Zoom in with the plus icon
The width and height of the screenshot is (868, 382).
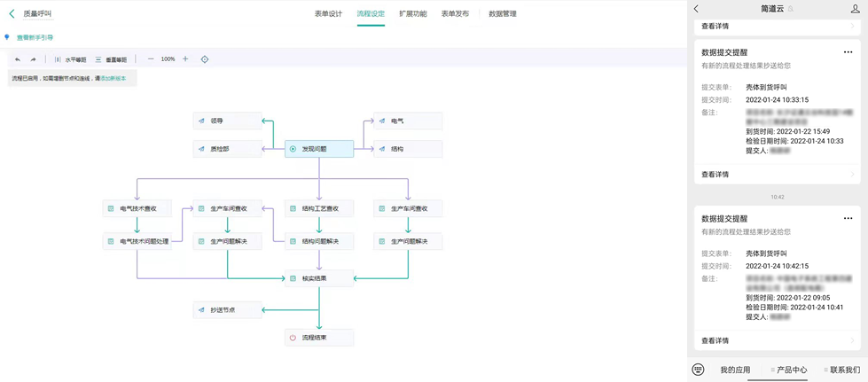pyautogui.click(x=185, y=59)
